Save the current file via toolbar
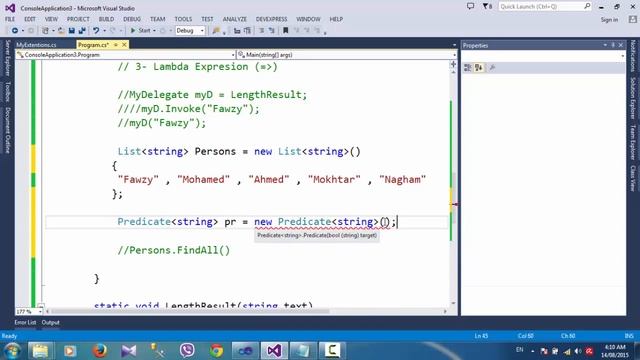This screenshot has height=360, width=640. (x=71, y=31)
